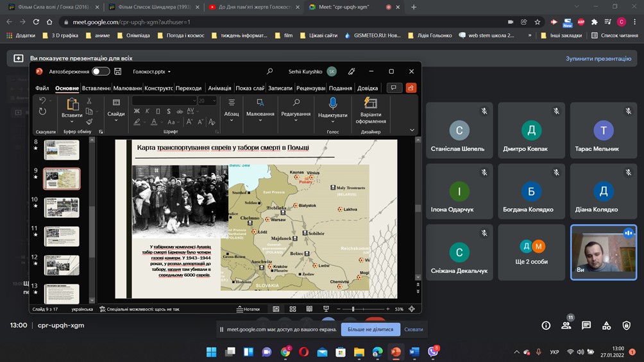Click Зупинити презентацію link in Meet
The width and height of the screenshot is (644, 362).
598,58
